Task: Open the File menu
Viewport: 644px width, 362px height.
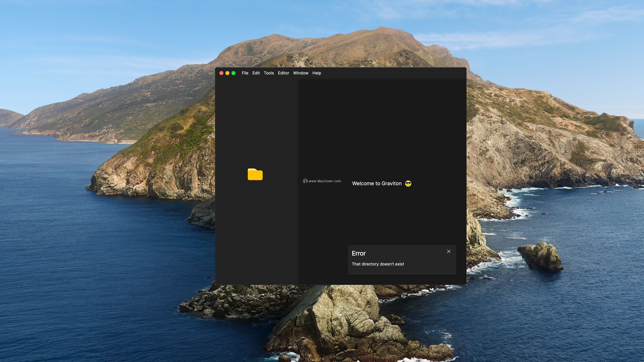Action: click(x=245, y=73)
